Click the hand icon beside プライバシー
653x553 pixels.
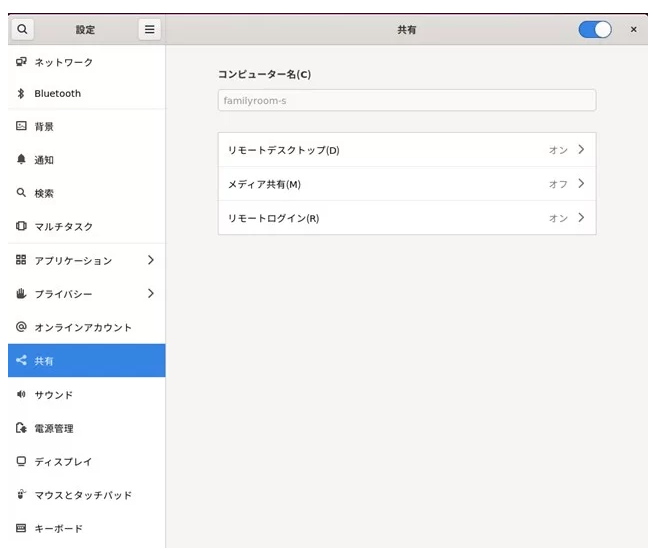tap(21, 293)
